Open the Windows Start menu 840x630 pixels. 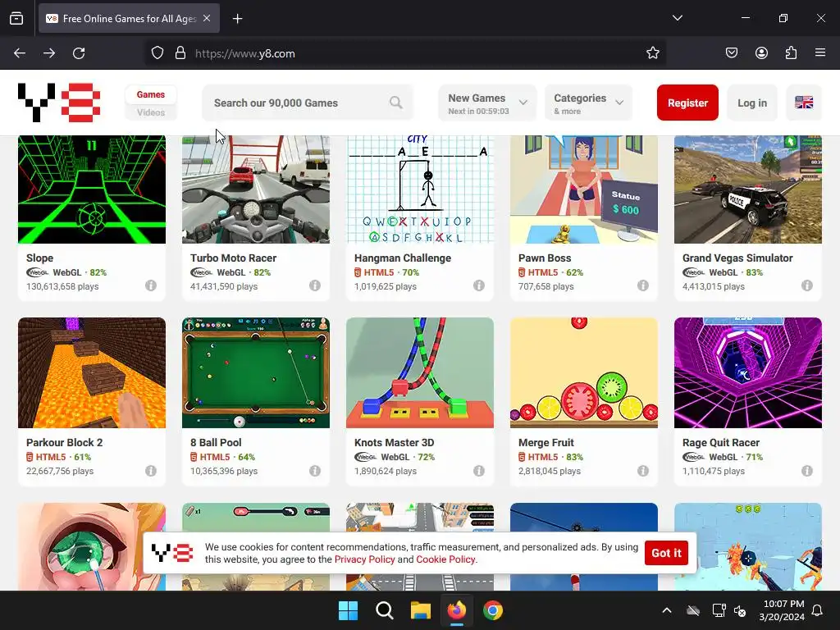click(348, 610)
